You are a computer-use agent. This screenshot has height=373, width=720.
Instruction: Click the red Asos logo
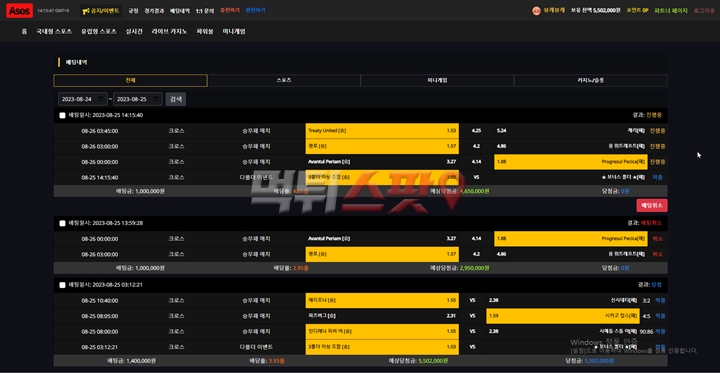pos(20,10)
